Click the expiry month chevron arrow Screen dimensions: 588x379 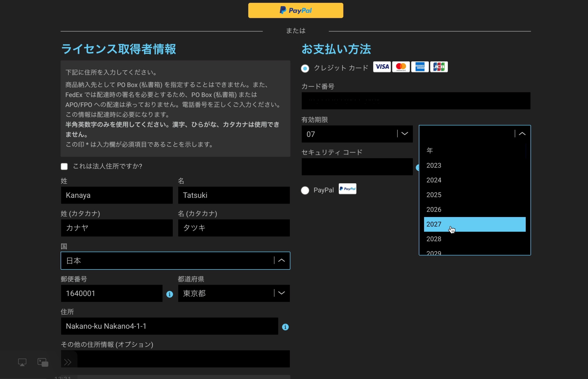point(405,134)
